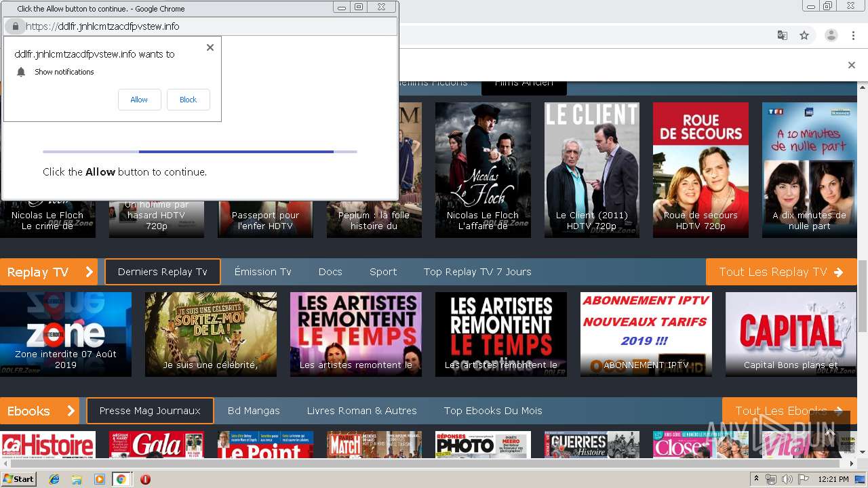This screenshot has height=488, width=868.
Task: Click Tout Les Replay TV button
Action: click(x=781, y=272)
